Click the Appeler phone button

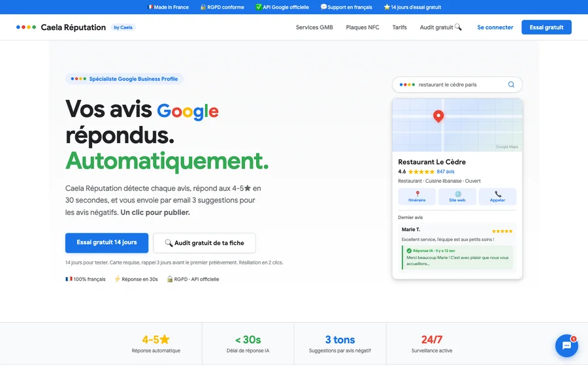click(497, 197)
